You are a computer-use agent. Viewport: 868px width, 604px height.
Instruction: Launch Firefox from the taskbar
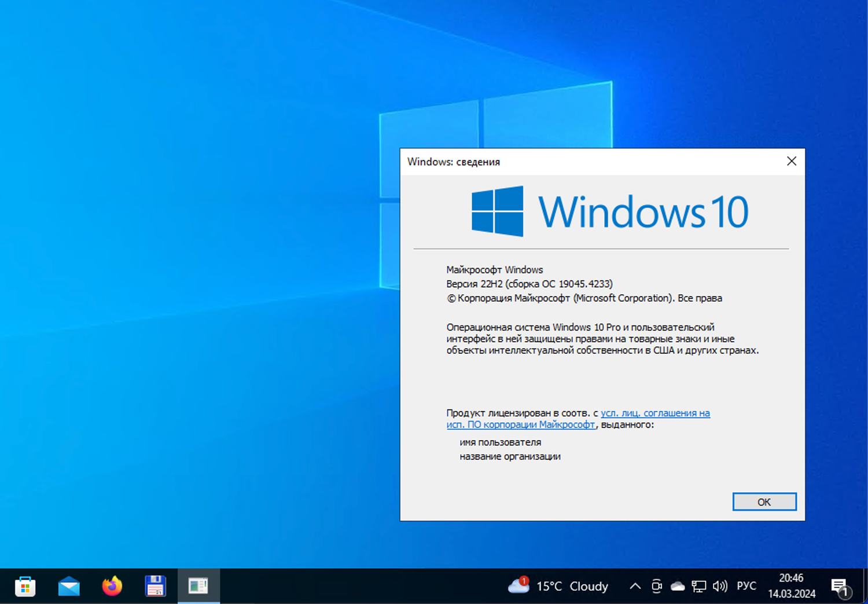click(112, 586)
